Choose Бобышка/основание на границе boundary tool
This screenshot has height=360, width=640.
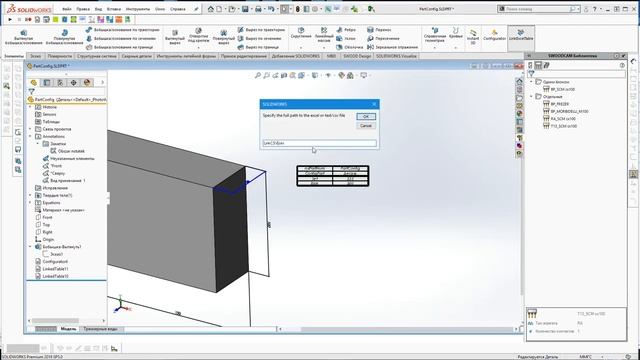click(x=119, y=47)
